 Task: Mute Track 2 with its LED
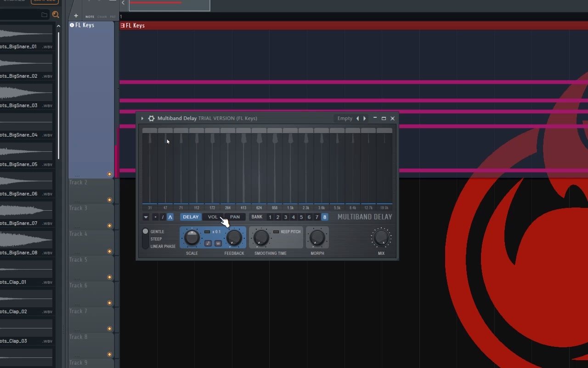click(109, 200)
